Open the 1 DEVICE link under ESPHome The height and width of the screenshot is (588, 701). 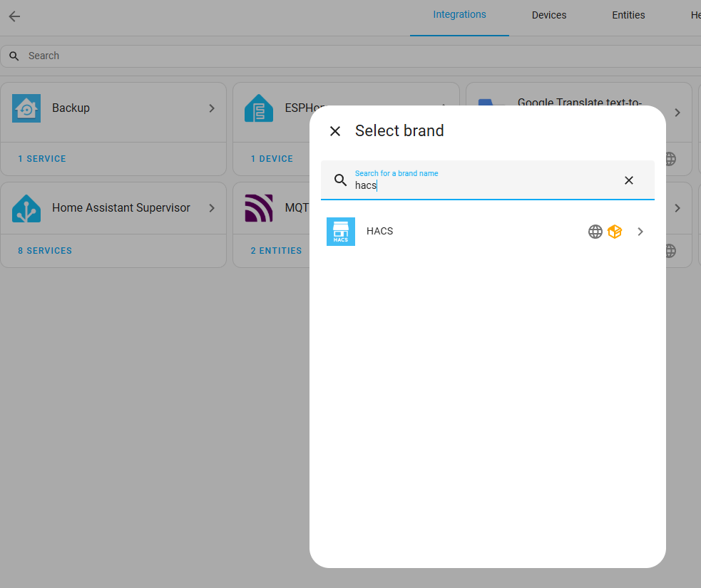point(272,159)
